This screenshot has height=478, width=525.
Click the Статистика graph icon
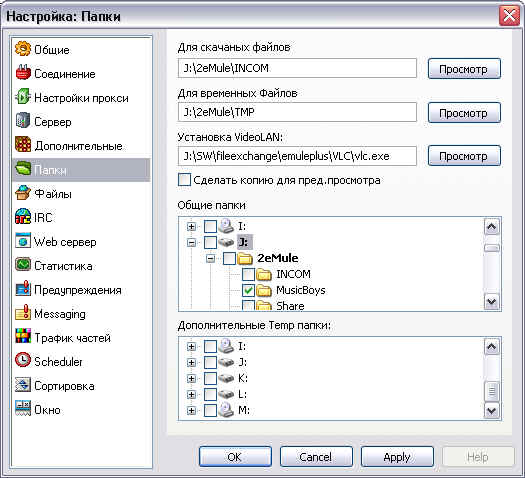tap(23, 265)
